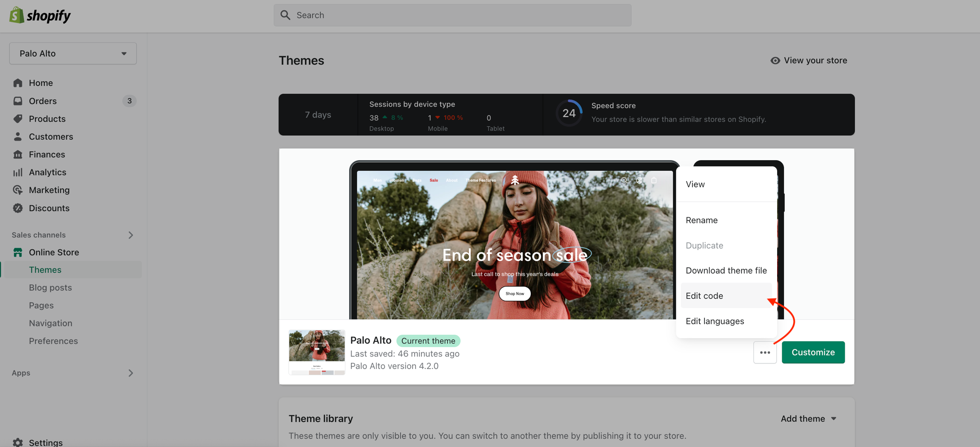Click the Products tag icon
The image size is (980, 447).
point(17,119)
